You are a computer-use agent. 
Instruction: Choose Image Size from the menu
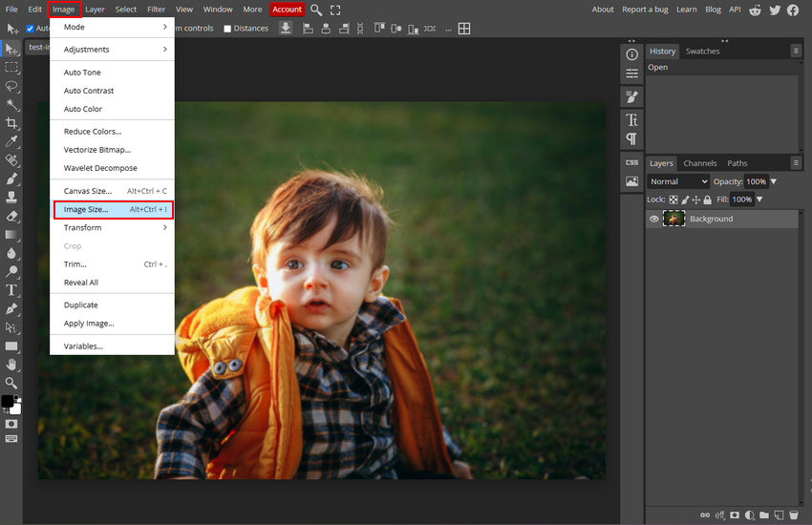pyautogui.click(x=113, y=209)
